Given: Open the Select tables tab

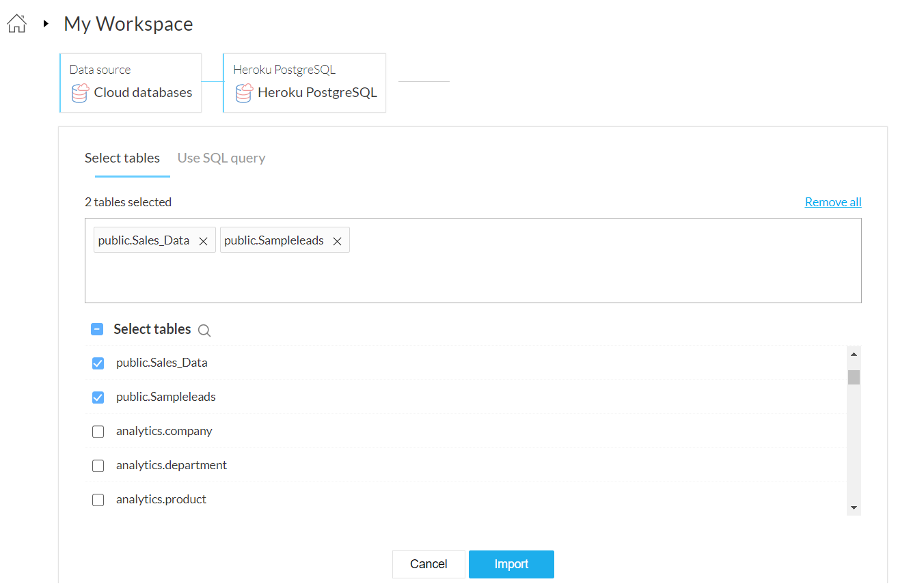Looking at the screenshot, I should point(122,158).
